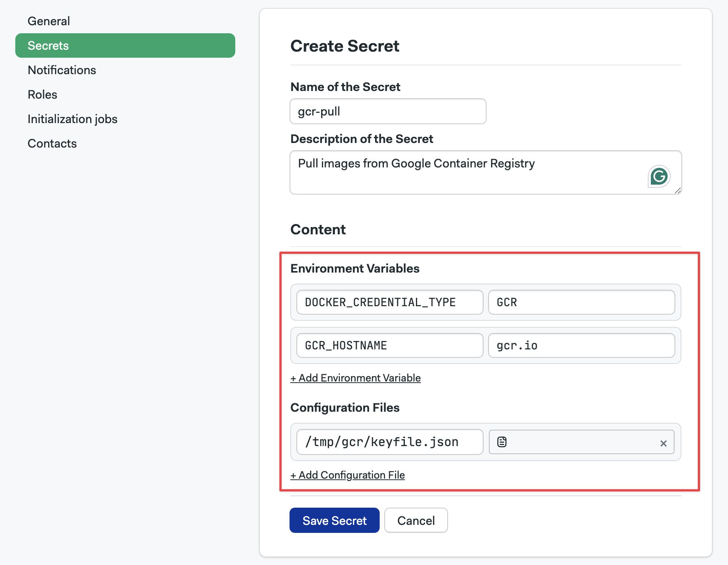Open the Contacts settings page
This screenshot has height=565, width=728.
point(52,143)
